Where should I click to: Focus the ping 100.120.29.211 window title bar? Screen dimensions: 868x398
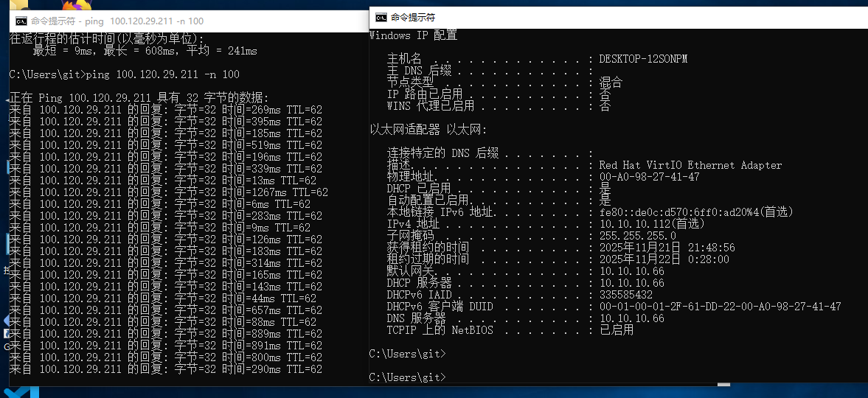[x=184, y=21]
